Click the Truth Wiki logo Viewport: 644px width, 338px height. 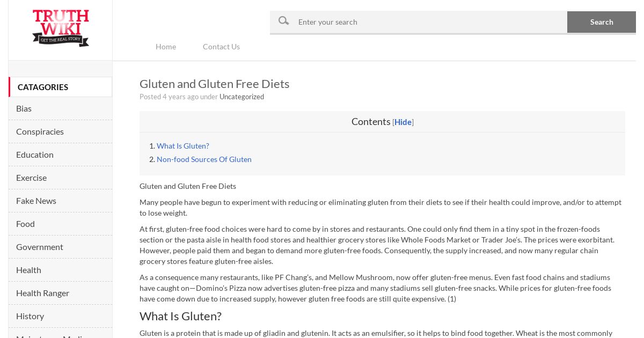[x=61, y=28]
